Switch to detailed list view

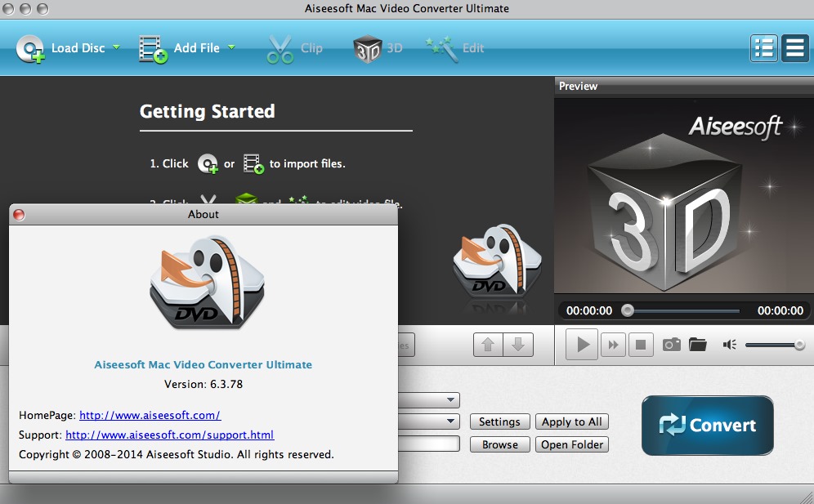coord(763,48)
